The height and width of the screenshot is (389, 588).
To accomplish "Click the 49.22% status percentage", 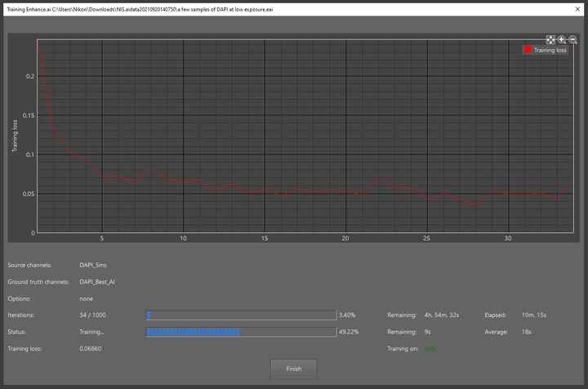I will coord(348,332).
